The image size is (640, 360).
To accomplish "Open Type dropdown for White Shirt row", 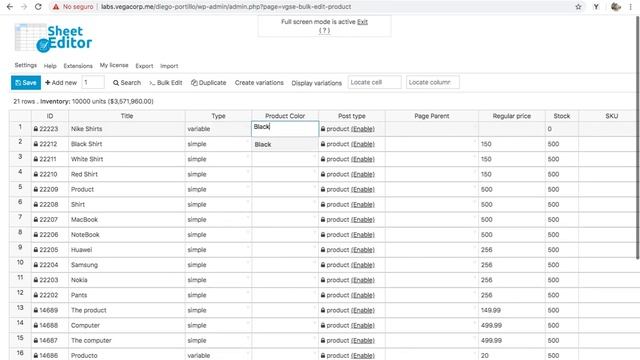I will click(248, 156).
